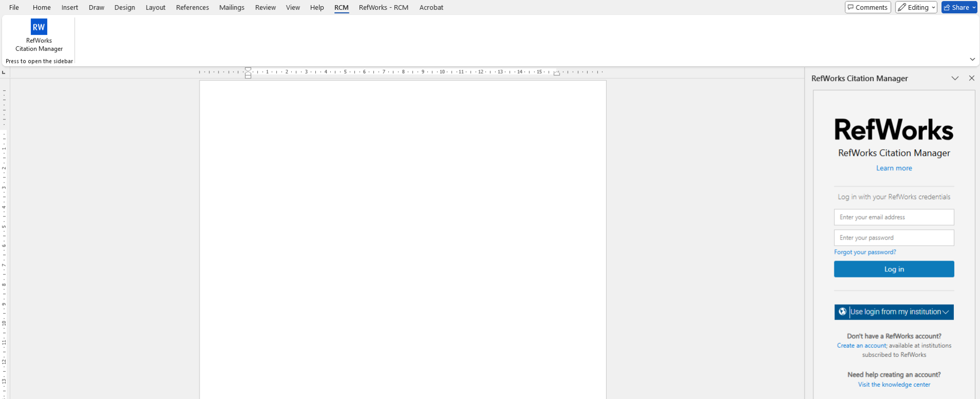Click inside the blank document page
The image size is (980, 399).
403,240
